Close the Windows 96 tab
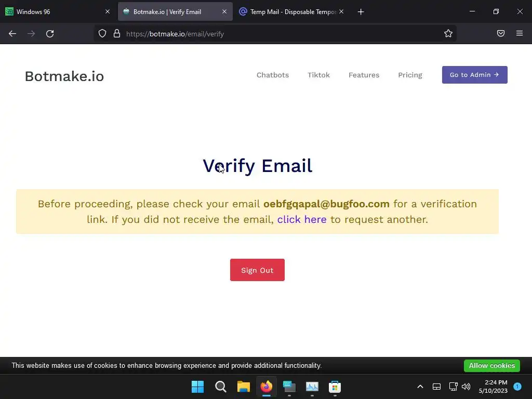 [x=108, y=11]
